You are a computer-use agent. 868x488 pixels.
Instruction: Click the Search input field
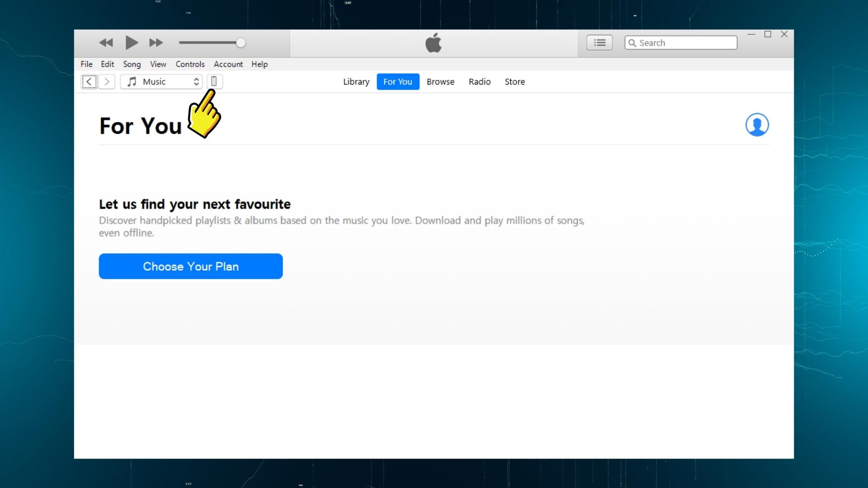coord(681,43)
